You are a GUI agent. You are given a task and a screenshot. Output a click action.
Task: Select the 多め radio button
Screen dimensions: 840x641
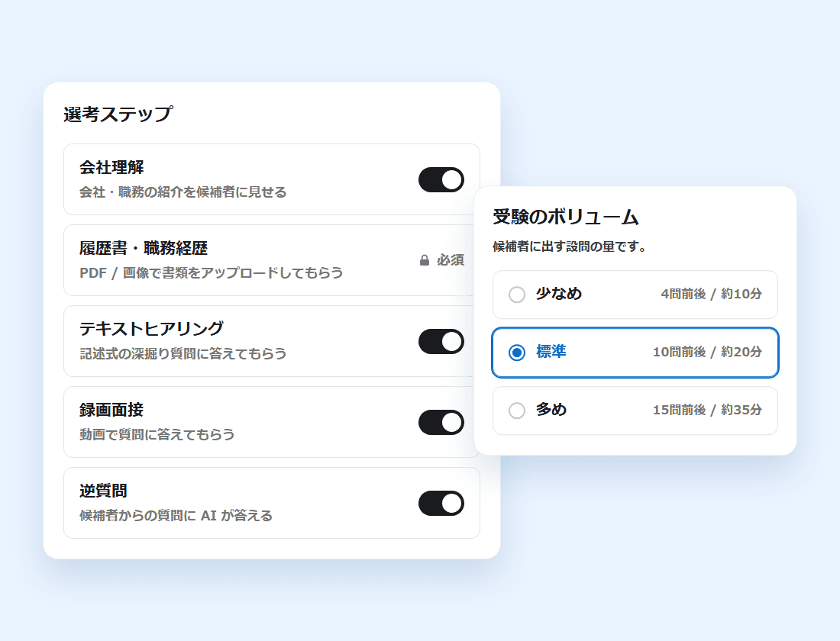point(517,411)
